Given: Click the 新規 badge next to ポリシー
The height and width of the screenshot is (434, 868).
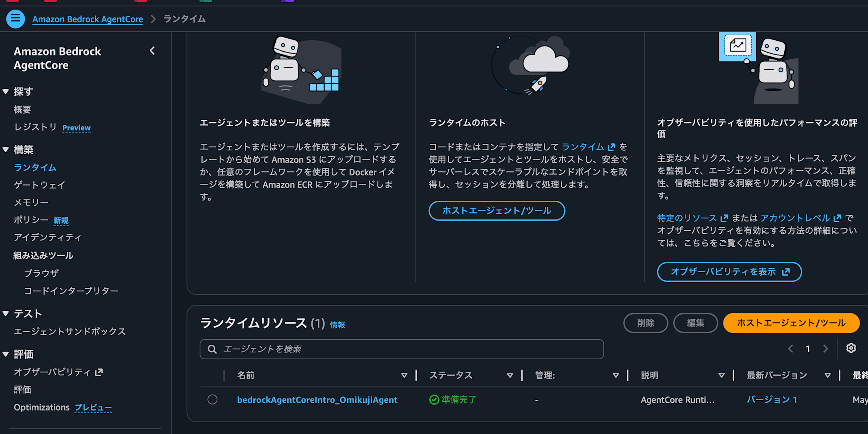Looking at the screenshot, I should [61, 221].
